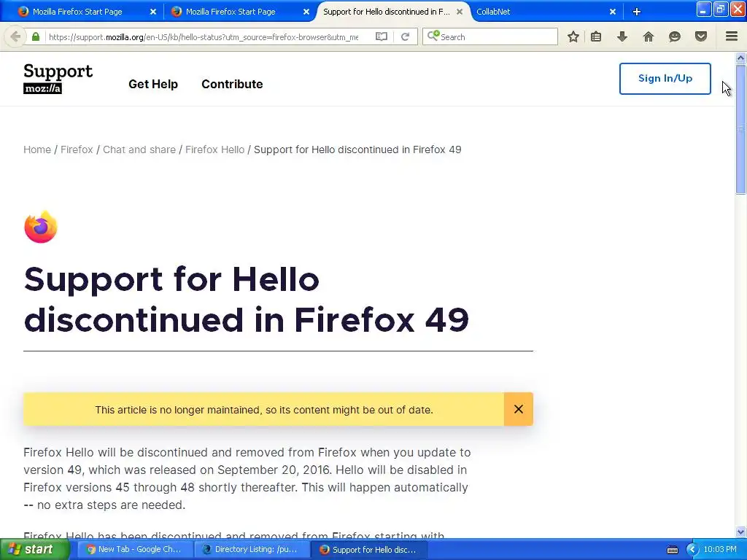This screenshot has height=560, width=747.
Task: Open the Hello chat smiley icon
Action: [675, 36]
